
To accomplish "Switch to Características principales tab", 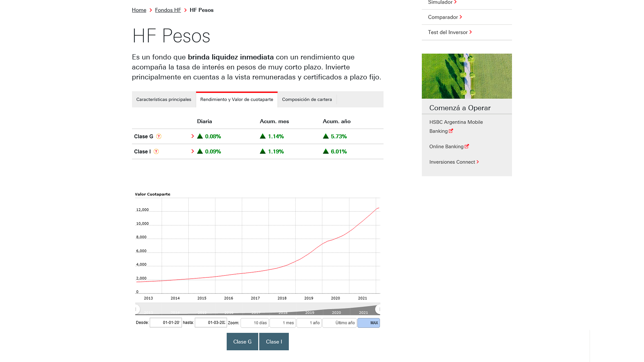I will coord(164,99).
